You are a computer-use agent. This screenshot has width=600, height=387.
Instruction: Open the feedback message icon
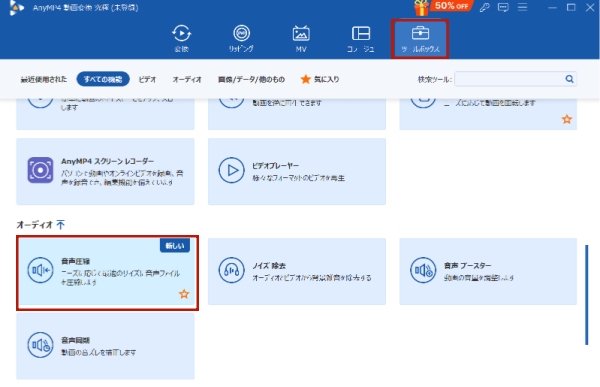point(503,7)
